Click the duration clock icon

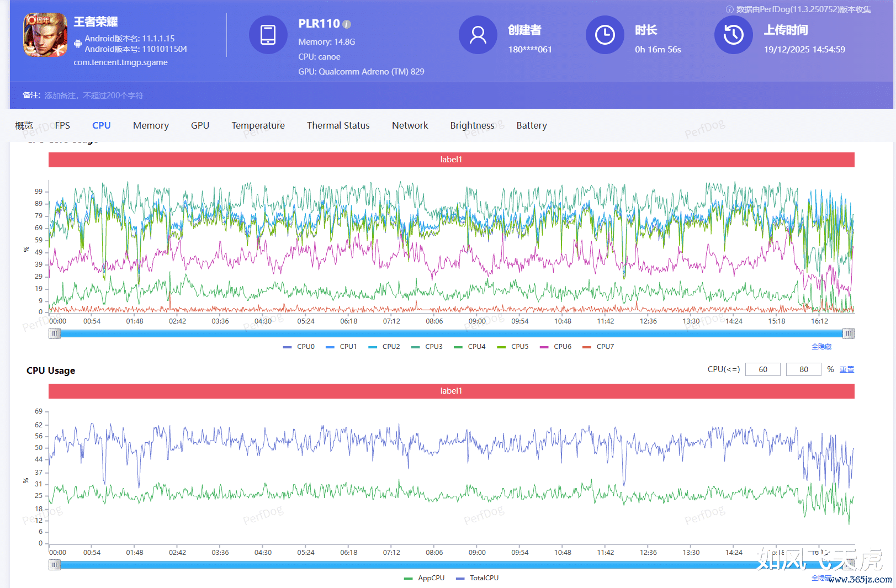point(605,35)
